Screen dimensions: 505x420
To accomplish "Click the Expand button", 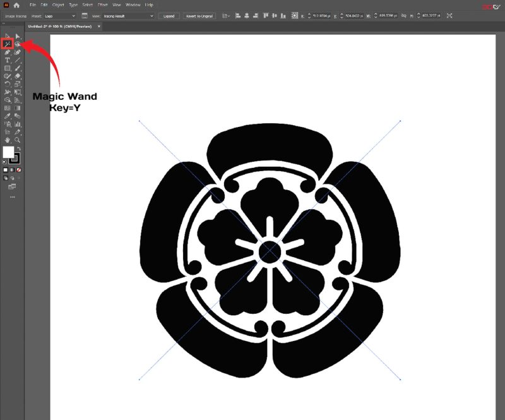I will (169, 16).
